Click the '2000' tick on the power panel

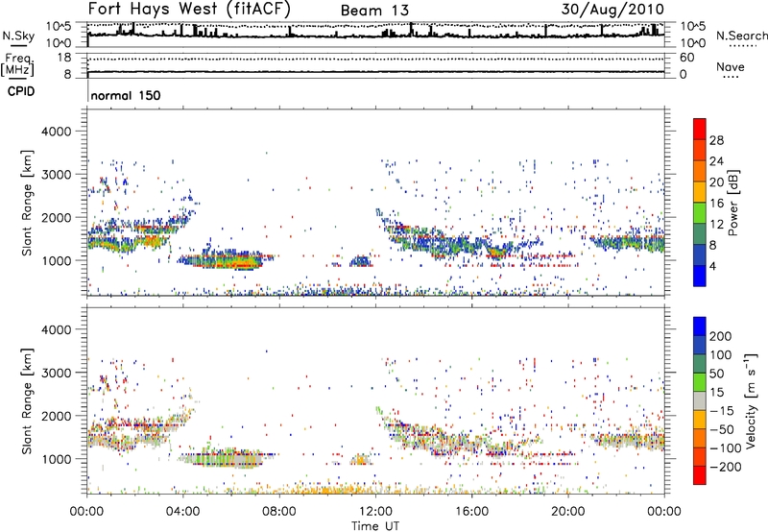click(x=57, y=217)
